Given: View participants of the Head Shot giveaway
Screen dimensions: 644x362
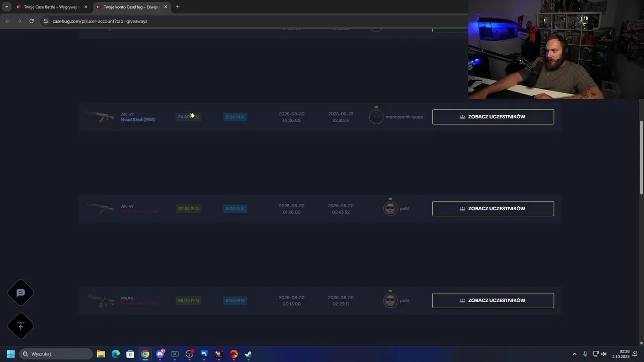Looking at the screenshot, I should (493, 117).
